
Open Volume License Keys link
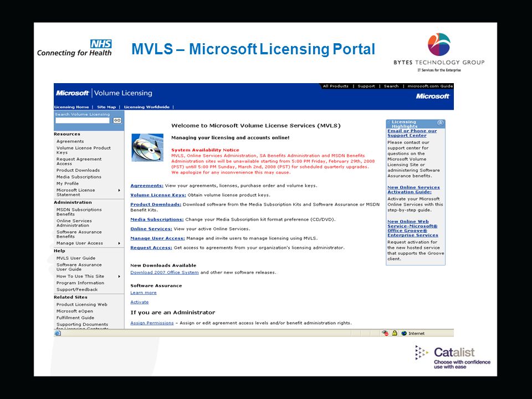click(158, 195)
